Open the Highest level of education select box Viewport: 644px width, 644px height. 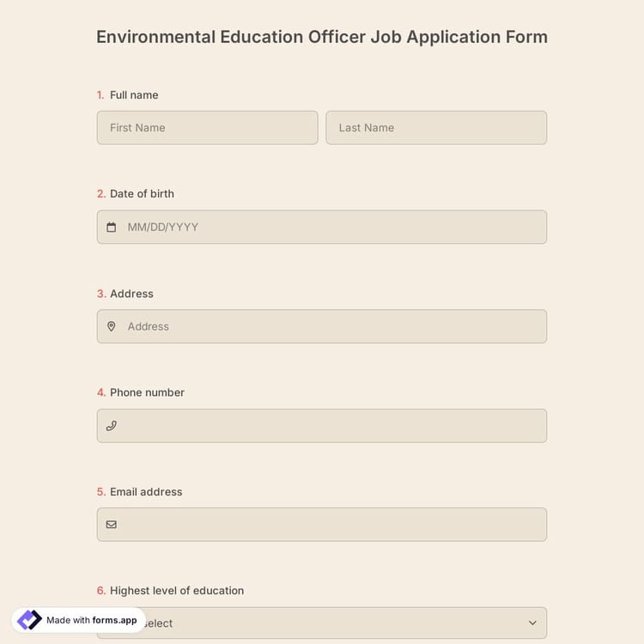[x=343, y=623]
